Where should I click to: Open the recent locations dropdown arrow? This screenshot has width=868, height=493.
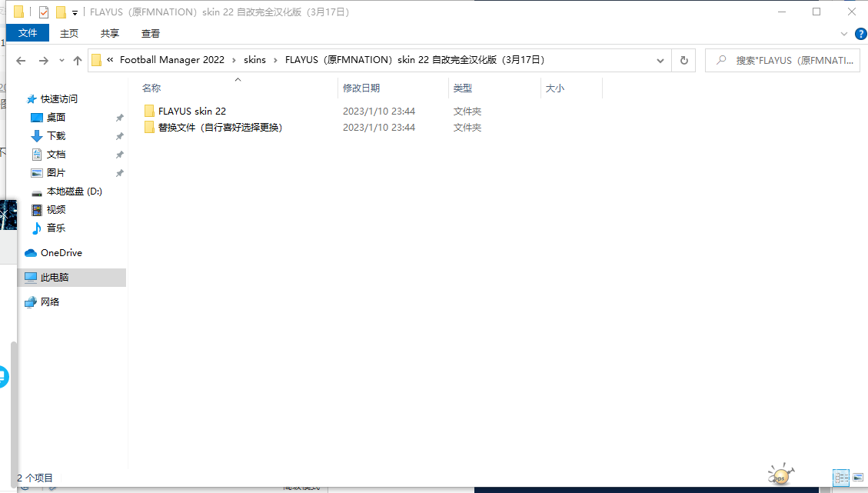(62, 61)
